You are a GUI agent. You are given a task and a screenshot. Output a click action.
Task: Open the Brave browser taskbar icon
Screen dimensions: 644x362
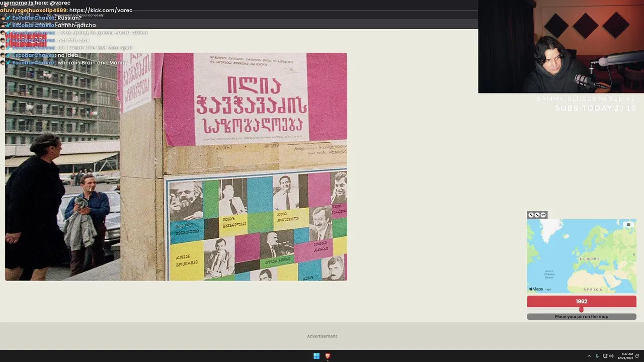(x=328, y=356)
